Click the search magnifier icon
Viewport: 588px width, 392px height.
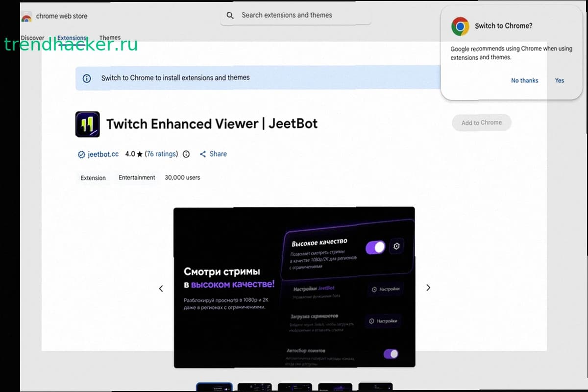point(230,16)
